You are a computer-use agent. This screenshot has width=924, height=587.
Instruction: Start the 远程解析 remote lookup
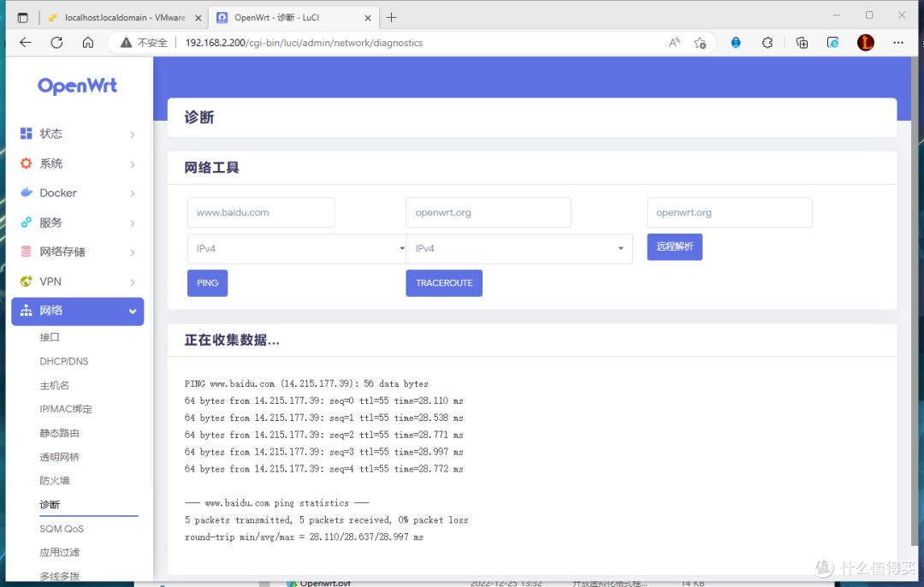pos(674,246)
